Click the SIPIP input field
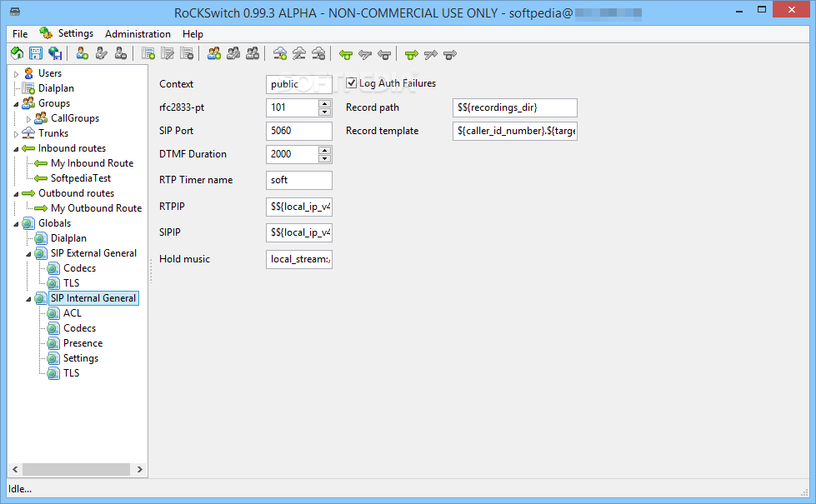 point(298,232)
